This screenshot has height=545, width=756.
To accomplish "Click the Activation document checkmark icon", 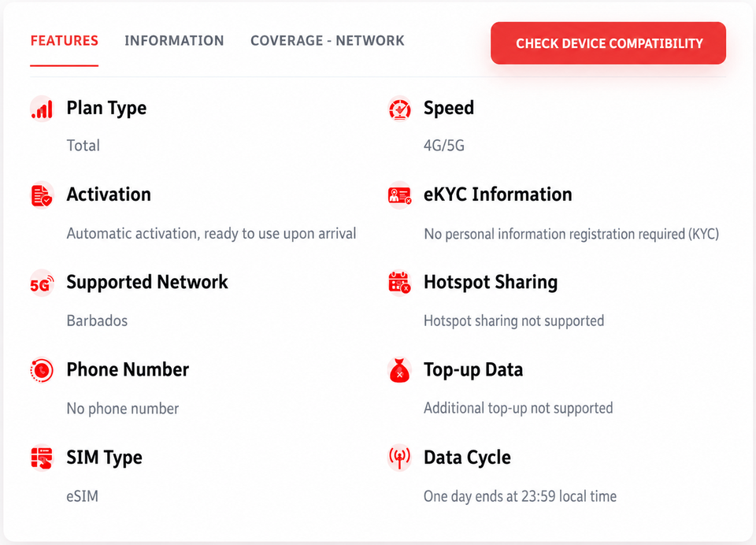I will coord(42,195).
